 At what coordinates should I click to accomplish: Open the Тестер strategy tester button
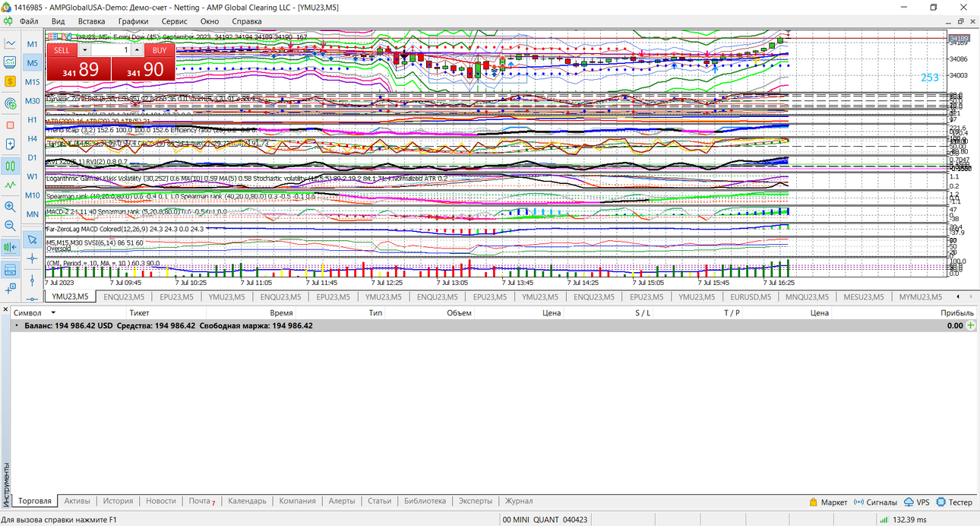tap(955, 502)
